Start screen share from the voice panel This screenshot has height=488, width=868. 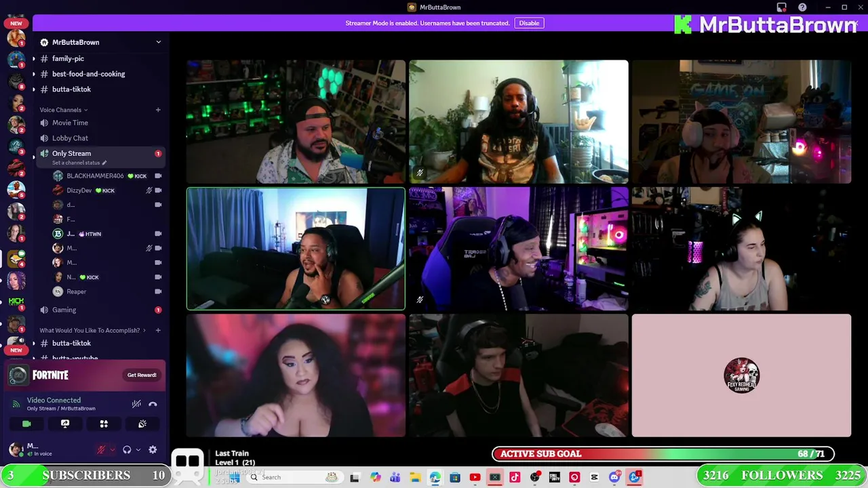click(65, 424)
